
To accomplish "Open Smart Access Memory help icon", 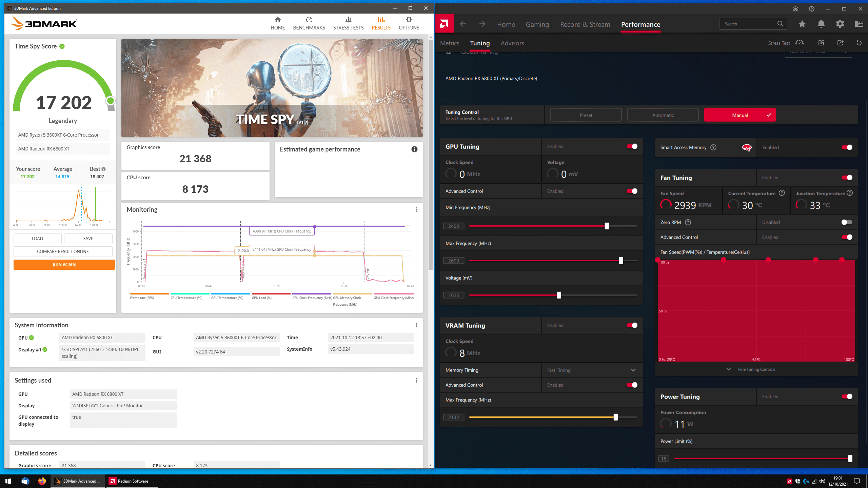I will click(713, 147).
